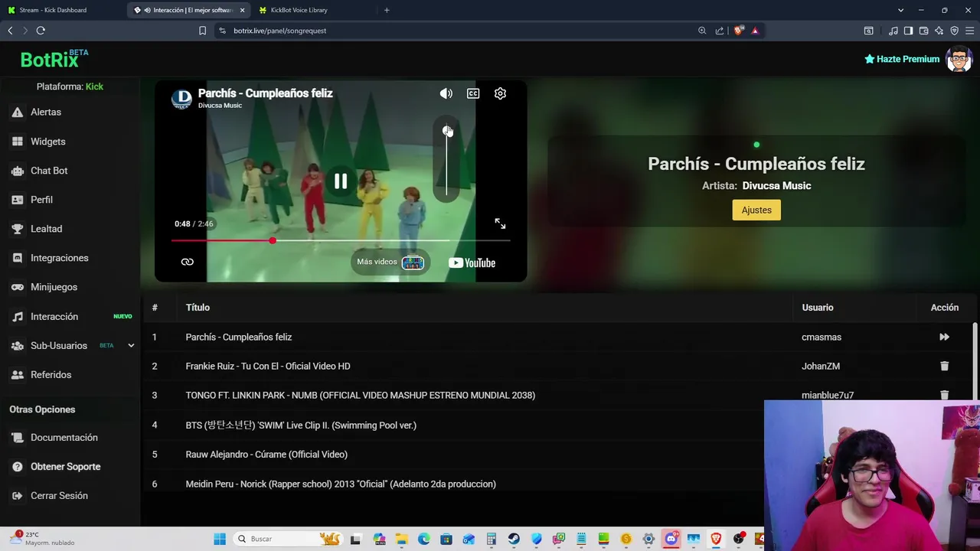Open the Interacción section
Screen dimensions: 980x551
(x=54, y=316)
